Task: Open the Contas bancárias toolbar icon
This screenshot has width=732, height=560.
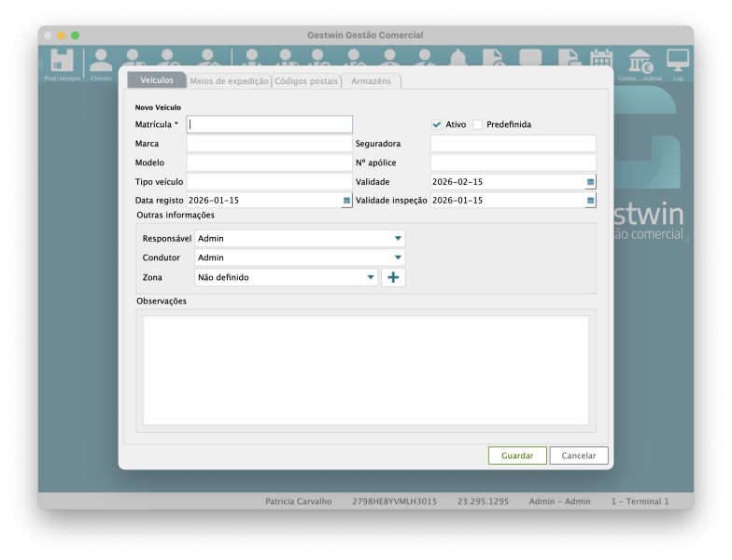Action: (640, 63)
